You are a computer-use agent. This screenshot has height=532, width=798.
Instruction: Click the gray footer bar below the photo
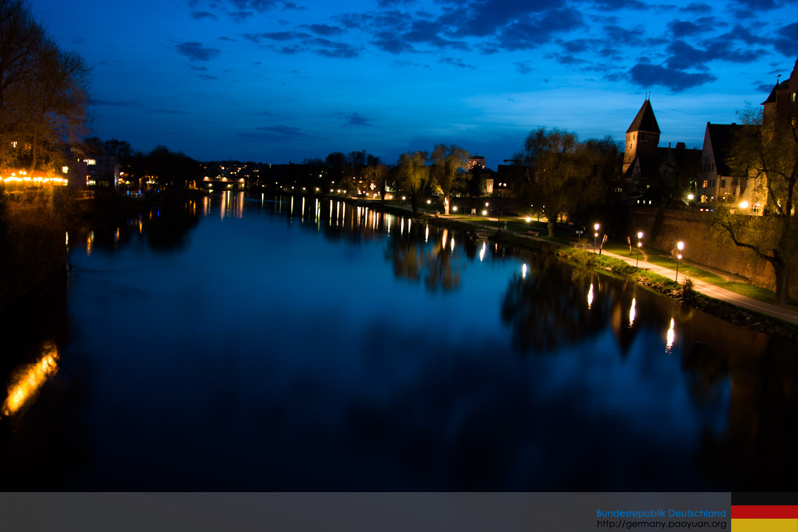coord(299,512)
